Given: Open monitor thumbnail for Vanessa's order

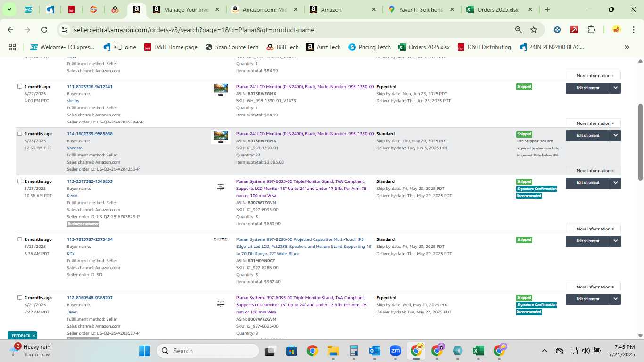Looking at the screenshot, I should pos(221,137).
